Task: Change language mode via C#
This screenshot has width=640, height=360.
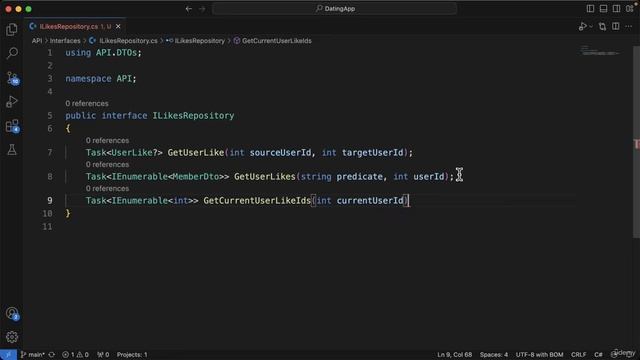Action: (598, 355)
